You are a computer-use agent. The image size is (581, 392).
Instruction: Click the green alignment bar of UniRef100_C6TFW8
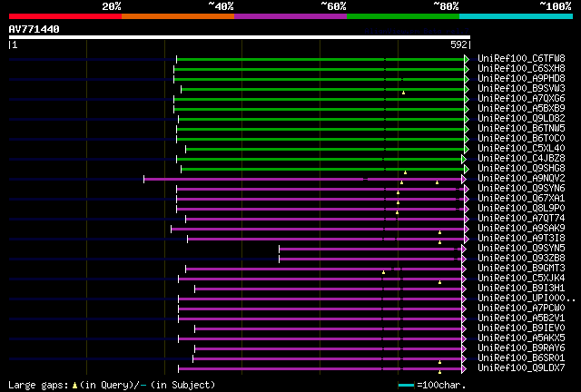pos(320,59)
